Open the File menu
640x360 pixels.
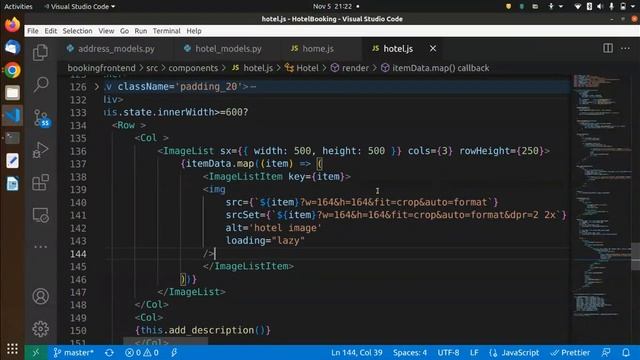click(x=33, y=31)
